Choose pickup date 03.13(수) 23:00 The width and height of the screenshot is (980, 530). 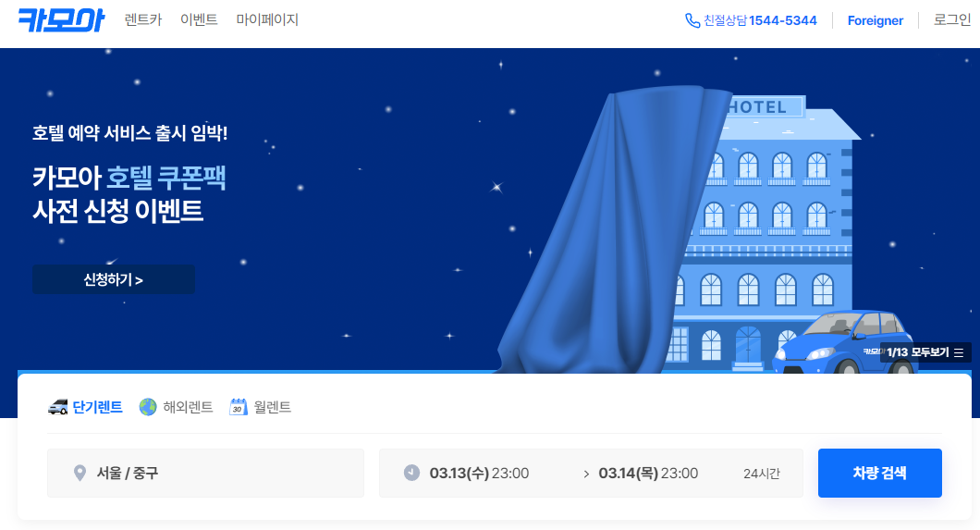480,474
